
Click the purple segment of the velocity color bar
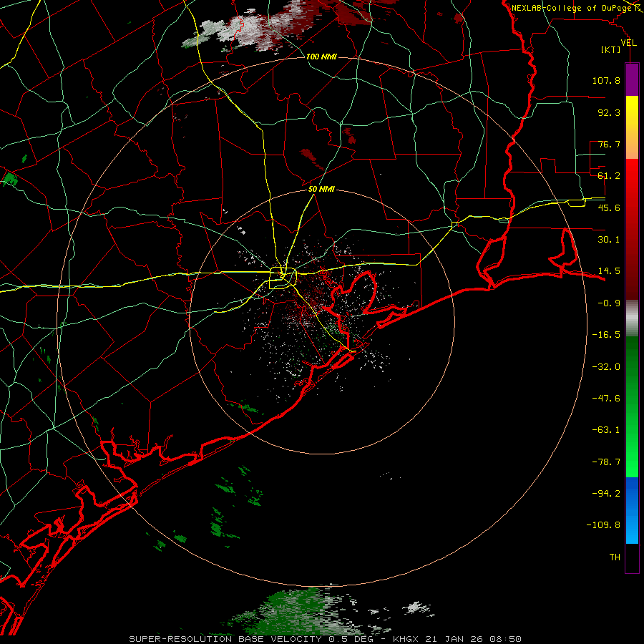coord(632,79)
